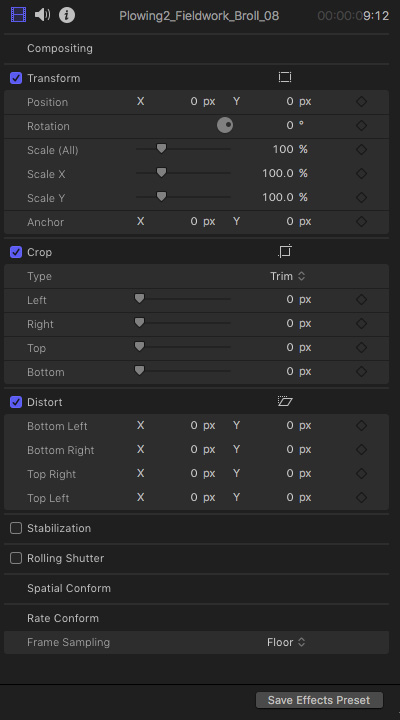Open the Crop Type Trim dropdown
Screen dimensions: 400x720
[287, 276]
